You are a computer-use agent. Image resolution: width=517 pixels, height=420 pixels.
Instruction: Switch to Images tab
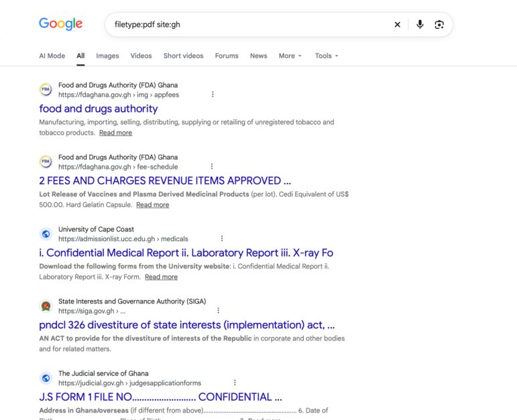107,56
